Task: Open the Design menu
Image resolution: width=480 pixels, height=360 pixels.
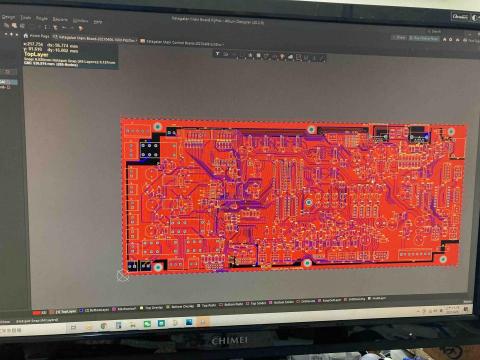Action: point(8,17)
